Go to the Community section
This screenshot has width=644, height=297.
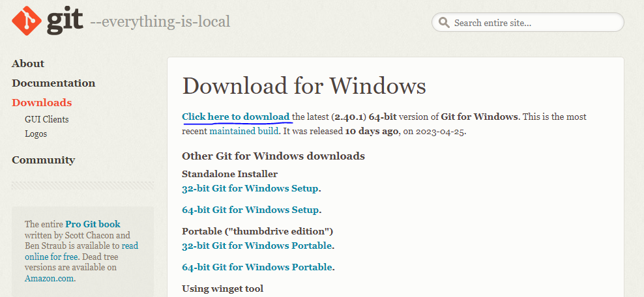(44, 160)
